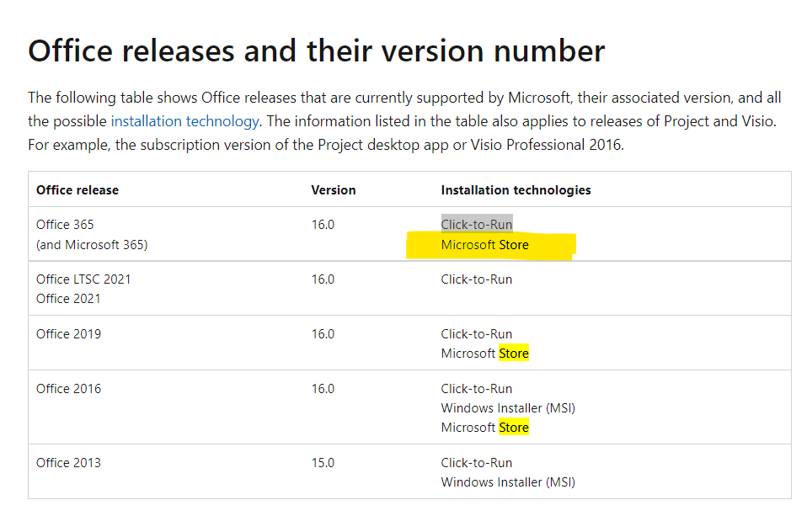Click the Installation technologies column header
This screenshot has height=532, width=807.
[x=516, y=190]
